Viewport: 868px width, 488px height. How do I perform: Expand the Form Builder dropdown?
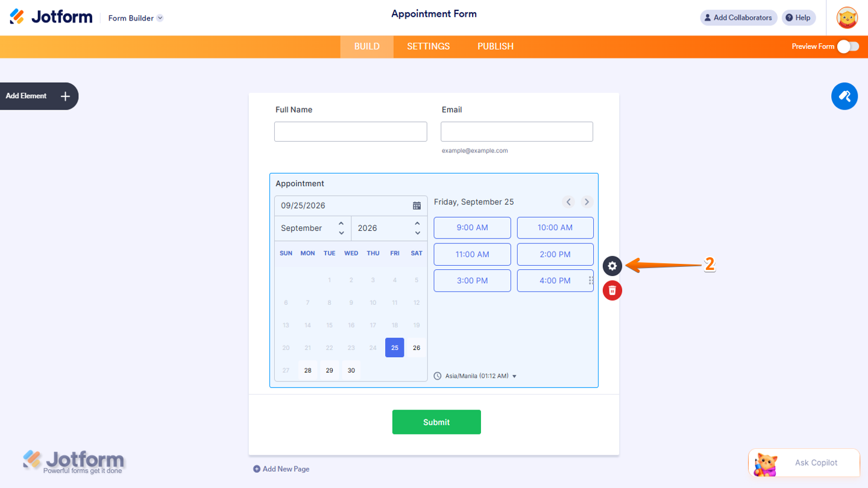pyautogui.click(x=136, y=18)
